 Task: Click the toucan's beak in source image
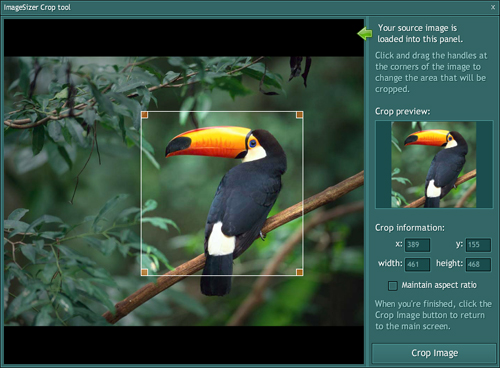pyautogui.click(x=208, y=142)
